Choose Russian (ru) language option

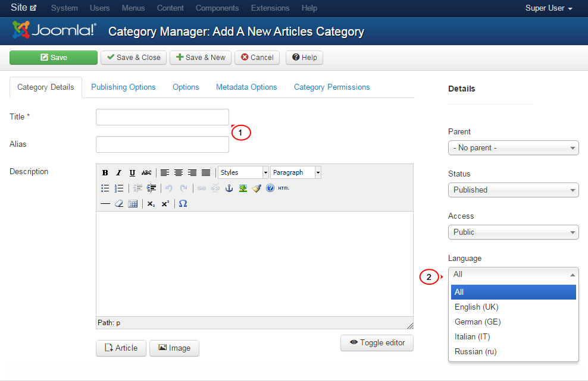click(x=514, y=352)
